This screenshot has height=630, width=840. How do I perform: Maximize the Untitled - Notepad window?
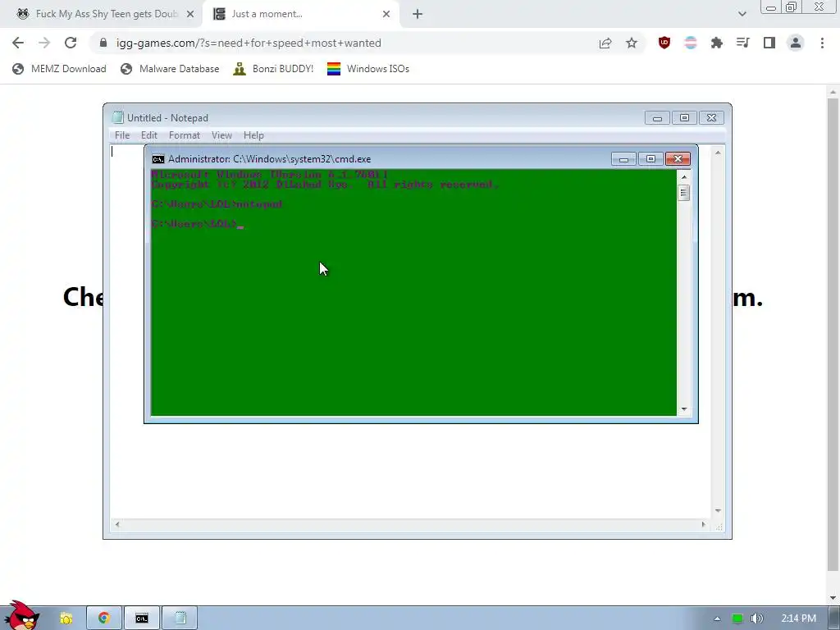(x=684, y=118)
